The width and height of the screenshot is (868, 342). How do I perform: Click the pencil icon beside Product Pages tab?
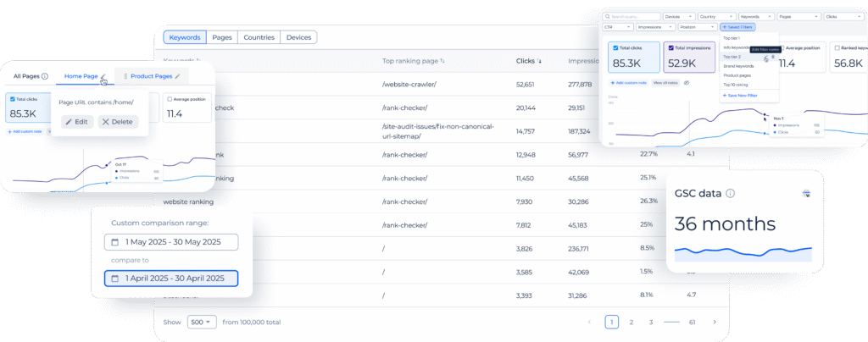point(178,76)
